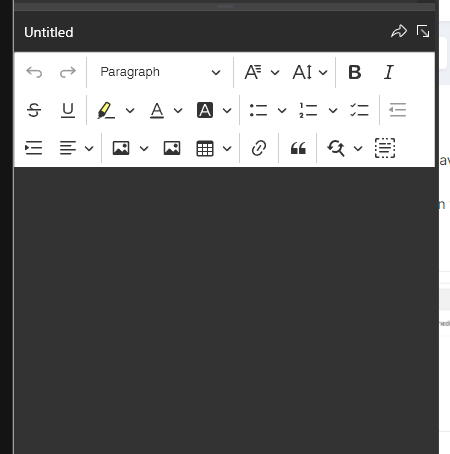Click the Undo arrow icon

pos(34,72)
